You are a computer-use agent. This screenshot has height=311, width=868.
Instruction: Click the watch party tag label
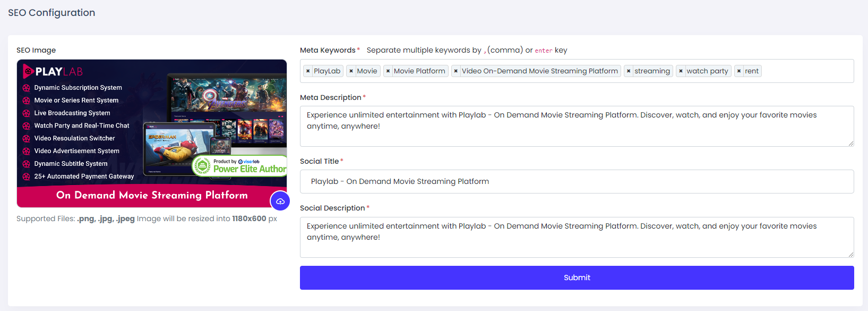coord(707,71)
